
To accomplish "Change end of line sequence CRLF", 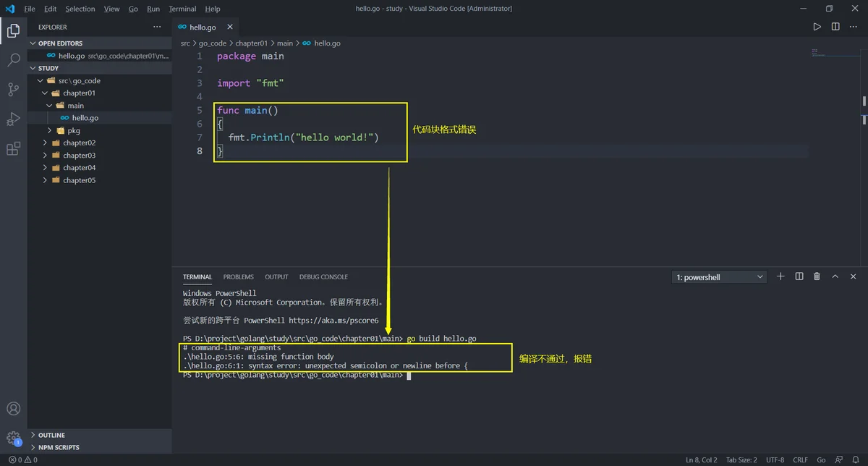I will pyautogui.click(x=800, y=459).
